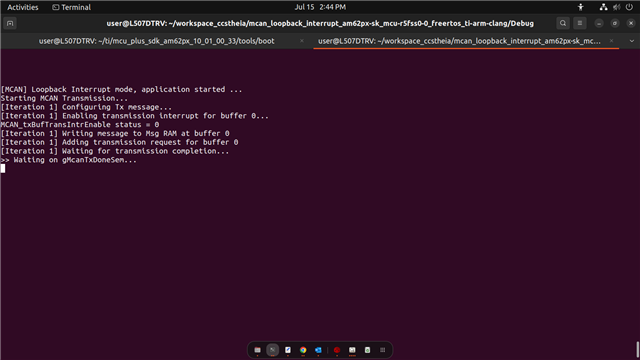
Task: Show the applications grid from dock
Action: (x=382, y=350)
